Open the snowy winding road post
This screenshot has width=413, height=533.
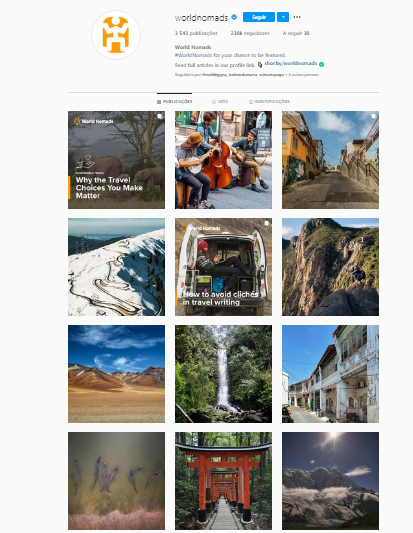pos(116,267)
